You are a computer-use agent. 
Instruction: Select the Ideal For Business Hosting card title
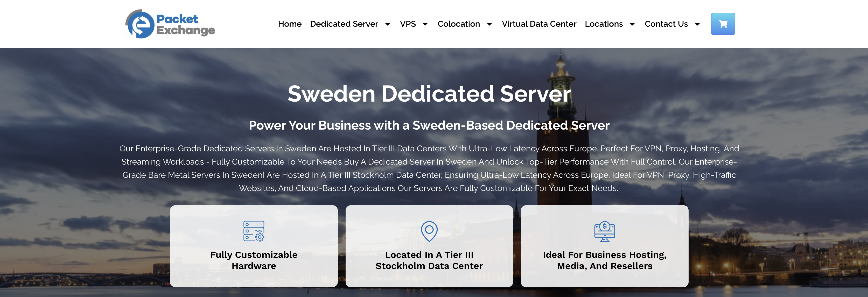point(605,260)
